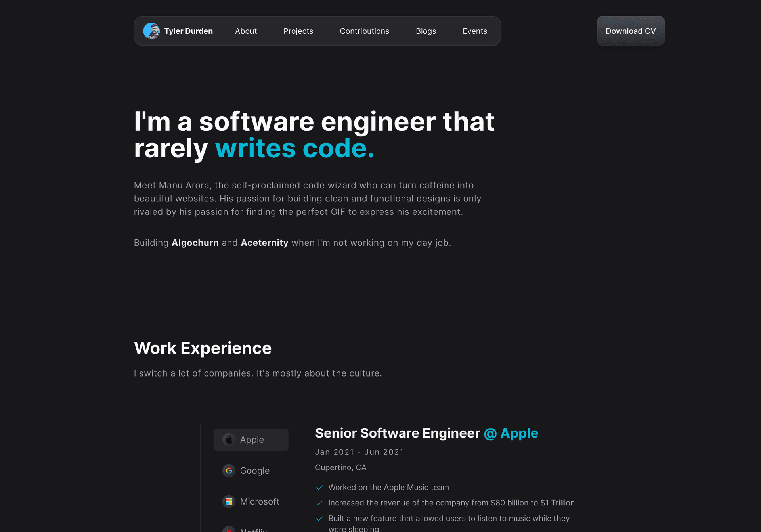761x532 pixels.
Task: Go to the Projects section
Action: (x=298, y=31)
